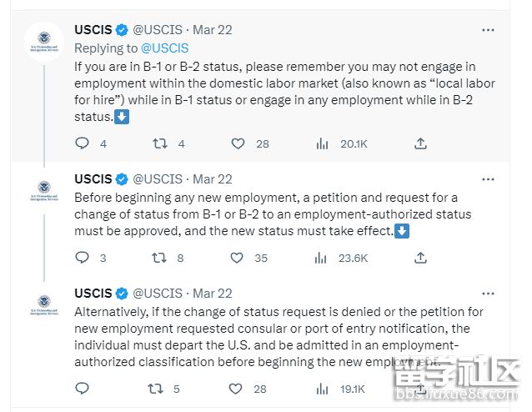View analytics showing 19.1K views
This screenshot has height=412, width=532.
(x=322, y=389)
